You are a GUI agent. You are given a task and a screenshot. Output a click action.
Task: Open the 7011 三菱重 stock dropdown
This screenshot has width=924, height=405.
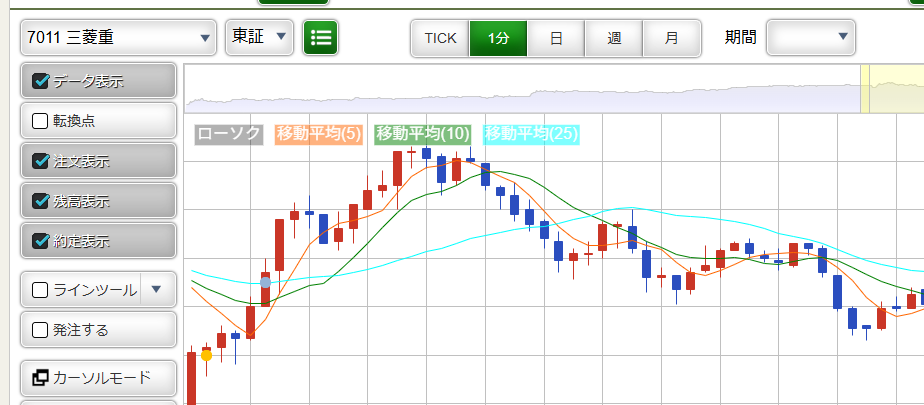point(118,38)
